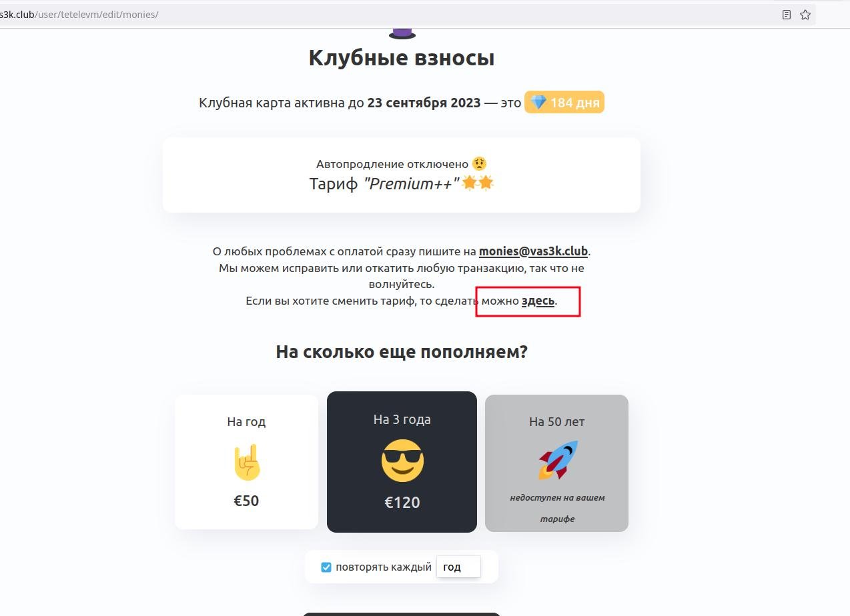Click the diamond icon in the days badge
Image resolution: width=850 pixels, height=616 pixels.
click(x=538, y=103)
